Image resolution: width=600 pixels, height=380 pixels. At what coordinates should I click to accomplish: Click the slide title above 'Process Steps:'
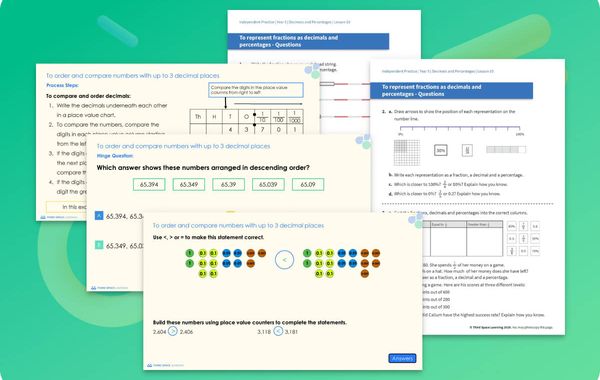pos(133,76)
